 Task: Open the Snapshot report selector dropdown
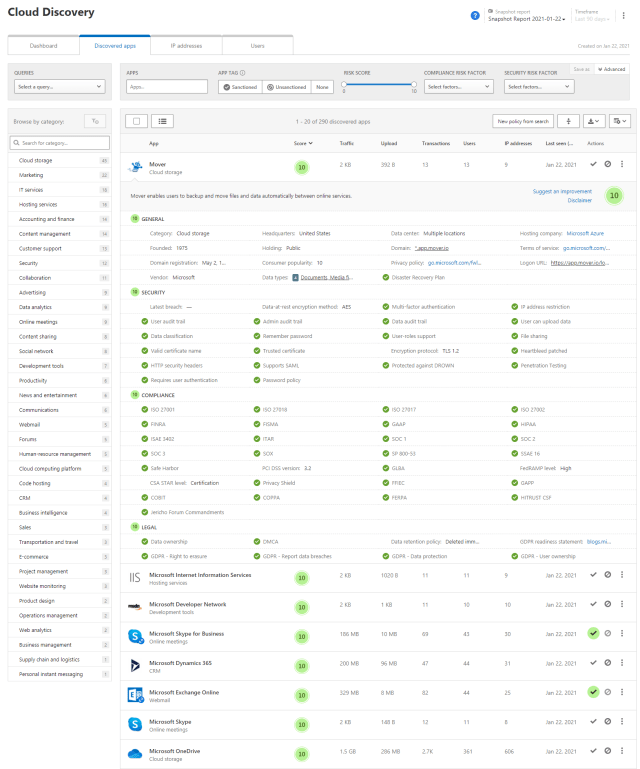point(526,19)
